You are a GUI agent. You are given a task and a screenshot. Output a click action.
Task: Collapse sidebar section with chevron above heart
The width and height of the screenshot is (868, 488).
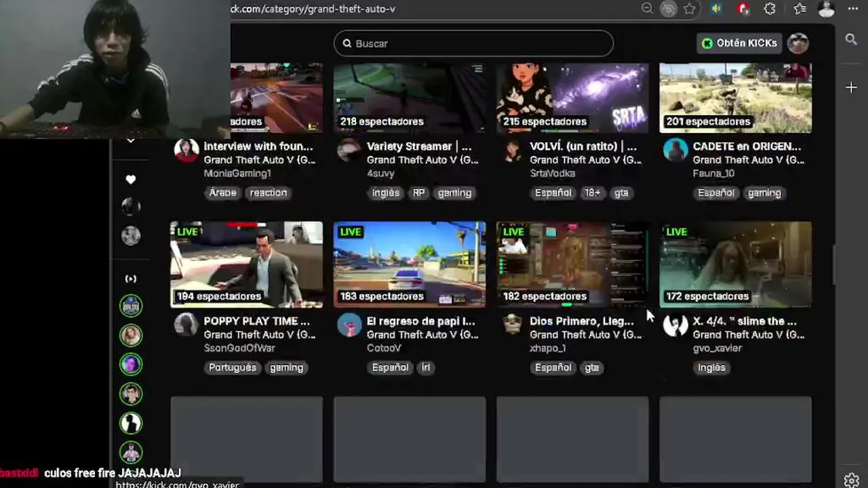[131, 140]
